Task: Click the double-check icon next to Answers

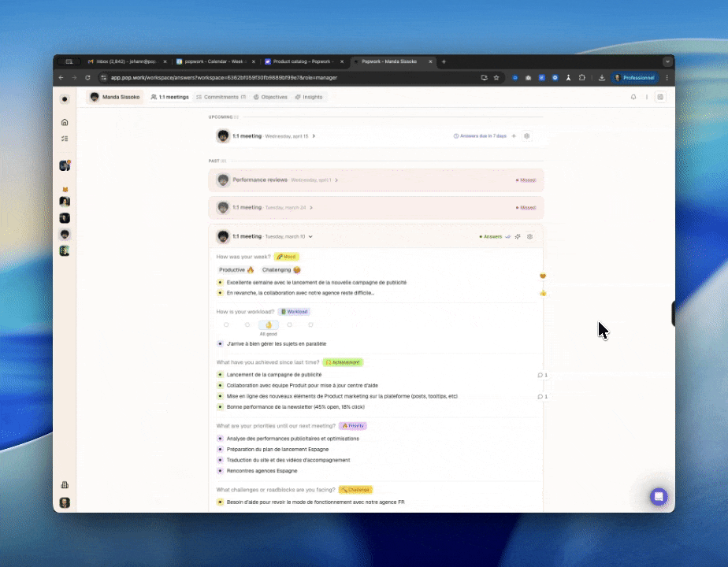Action: point(508,236)
